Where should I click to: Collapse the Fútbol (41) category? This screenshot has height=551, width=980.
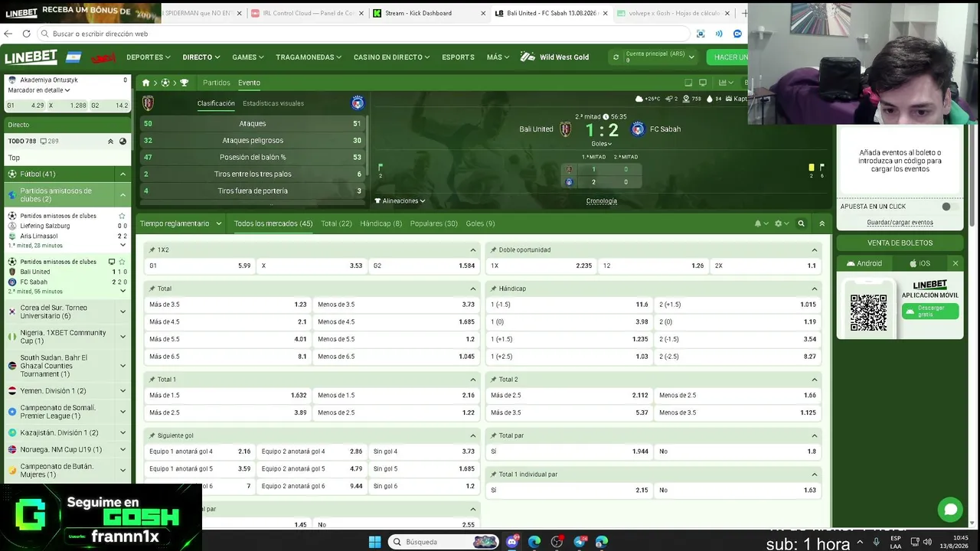122,174
